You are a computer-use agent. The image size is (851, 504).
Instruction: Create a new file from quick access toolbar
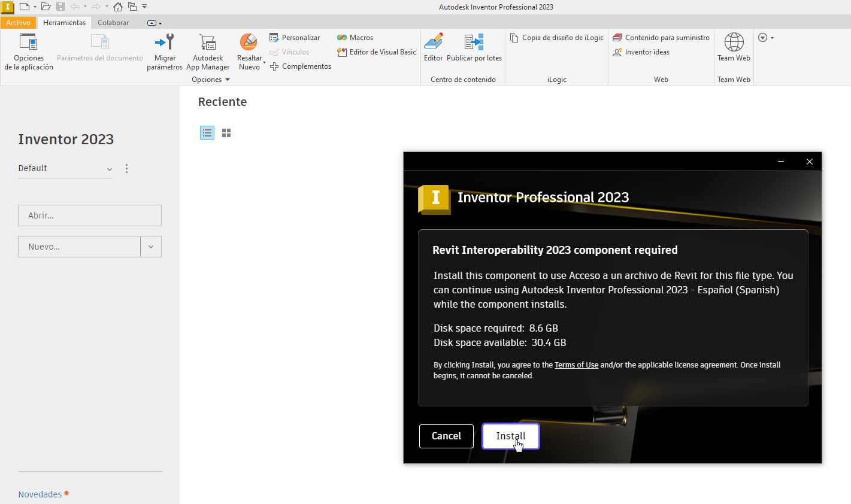click(24, 7)
